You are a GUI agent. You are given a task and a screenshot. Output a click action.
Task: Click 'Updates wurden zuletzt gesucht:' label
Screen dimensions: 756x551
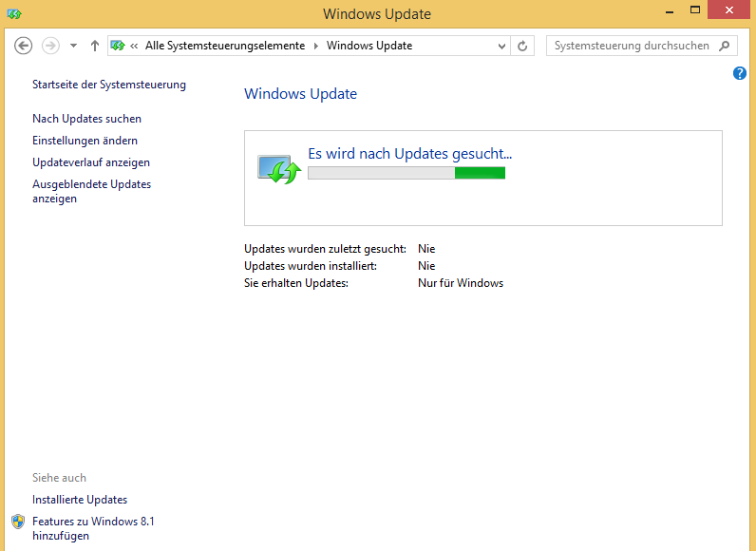tap(325, 249)
